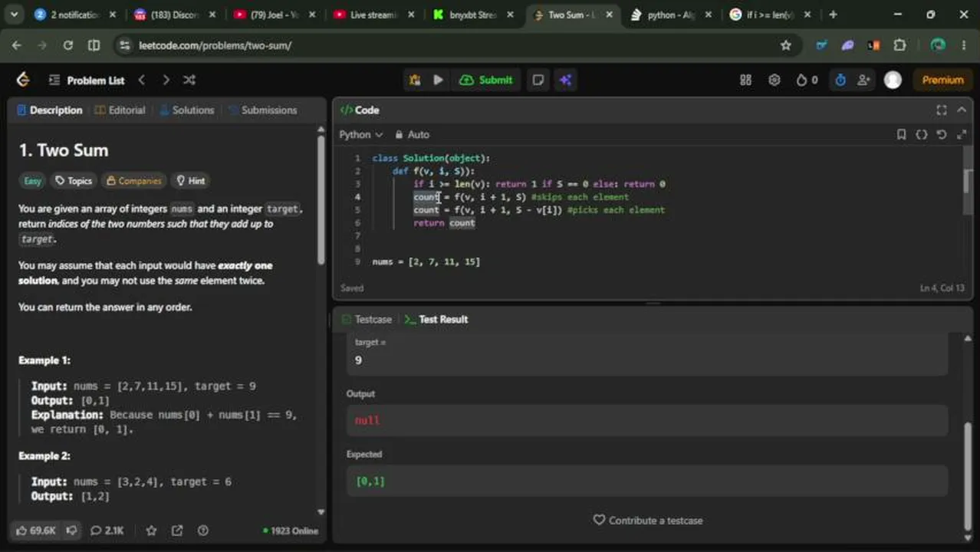The height and width of the screenshot is (552, 980).
Task: Toggle the Auto lock setting
Action: point(412,134)
